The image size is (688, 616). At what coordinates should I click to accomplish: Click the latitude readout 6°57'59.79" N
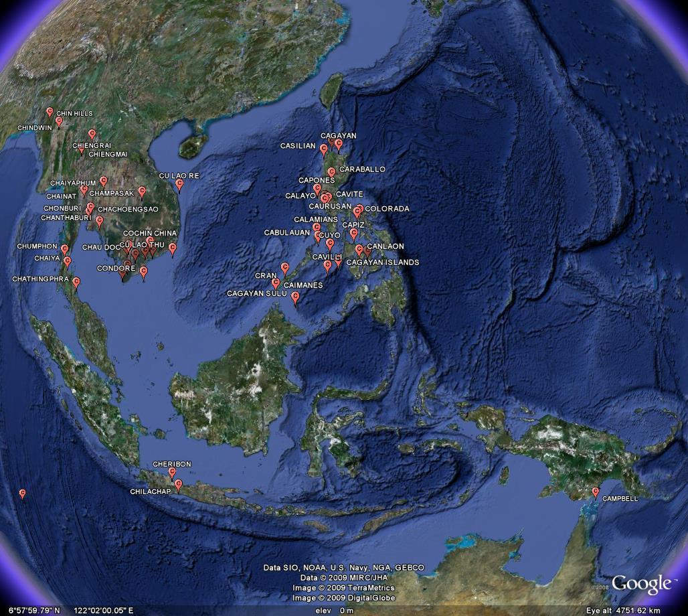pyautogui.click(x=34, y=610)
